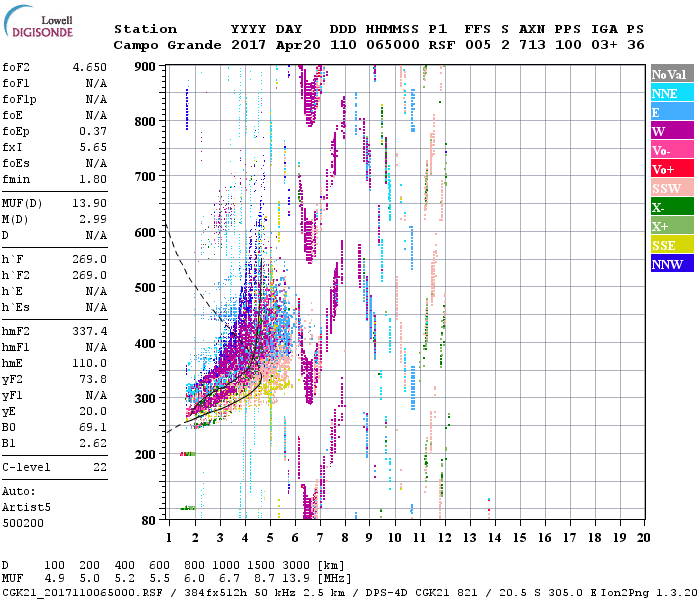This screenshot has width=700, height=600.
Task: Select the SSW salmon legend swatch
Action: click(x=672, y=188)
